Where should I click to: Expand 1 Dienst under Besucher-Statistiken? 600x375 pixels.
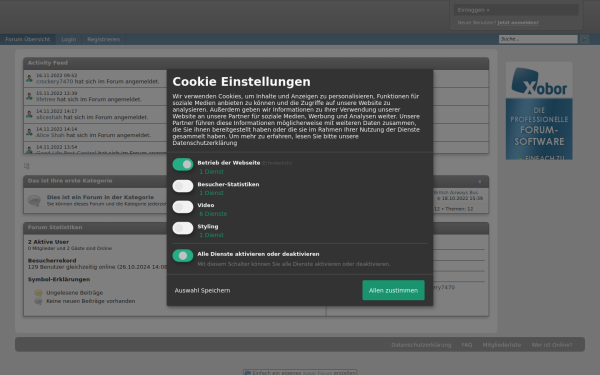tap(211, 193)
